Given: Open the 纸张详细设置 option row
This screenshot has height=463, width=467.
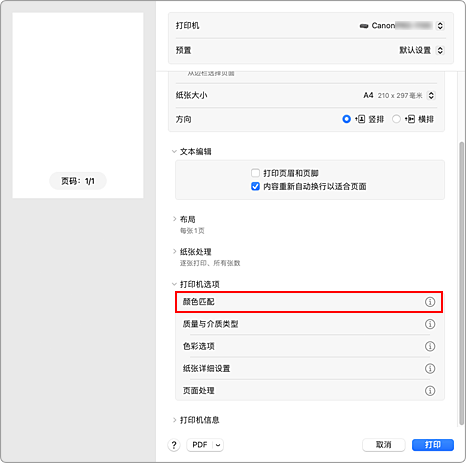Looking at the screenshot, I should coord(309,368).
